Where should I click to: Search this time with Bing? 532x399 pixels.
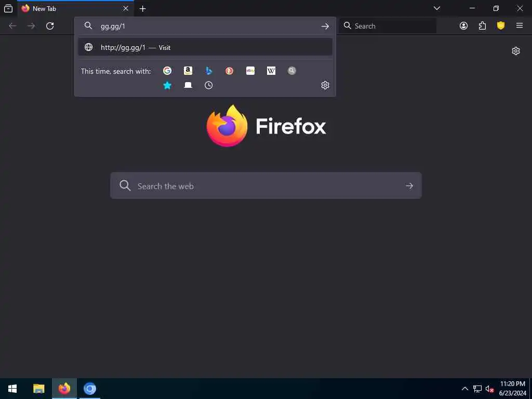[209, 71]
